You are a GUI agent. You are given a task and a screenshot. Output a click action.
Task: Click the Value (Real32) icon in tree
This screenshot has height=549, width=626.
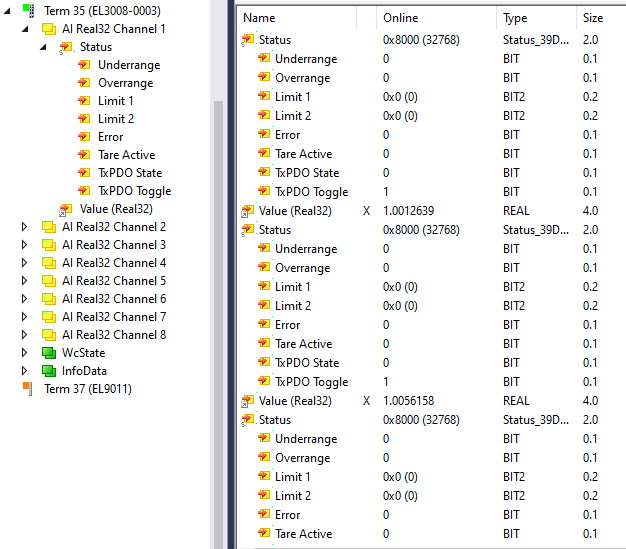tap(66, 209)
